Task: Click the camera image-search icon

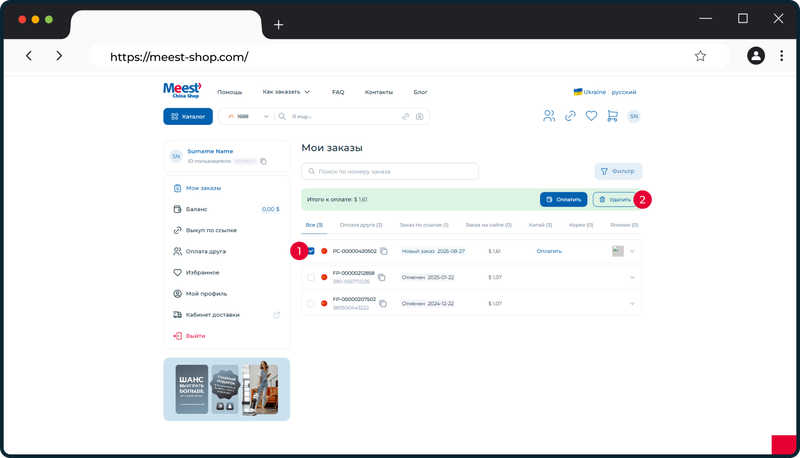Action: pyautogui.click(x=419, y=116)
